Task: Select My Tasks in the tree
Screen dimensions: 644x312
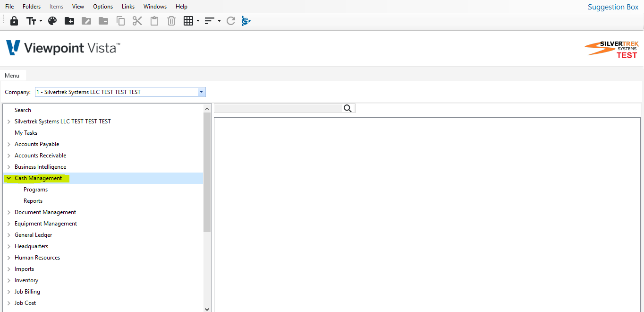Action: click(26, 133)
